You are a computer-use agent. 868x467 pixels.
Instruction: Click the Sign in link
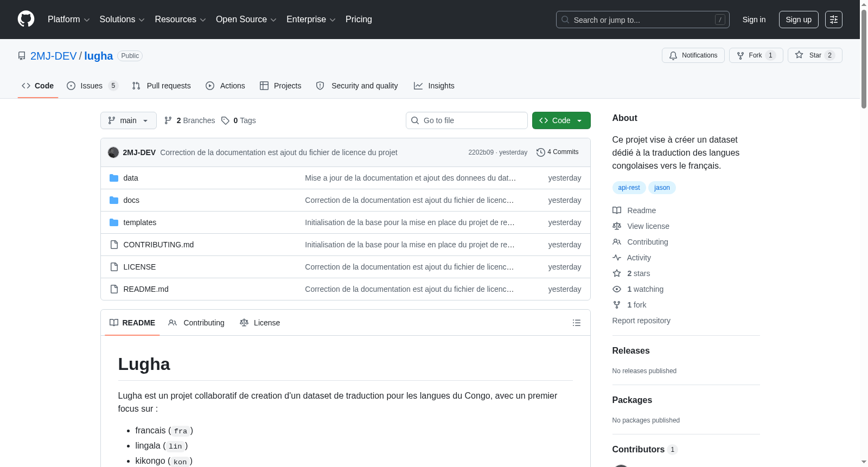point(754,20)
